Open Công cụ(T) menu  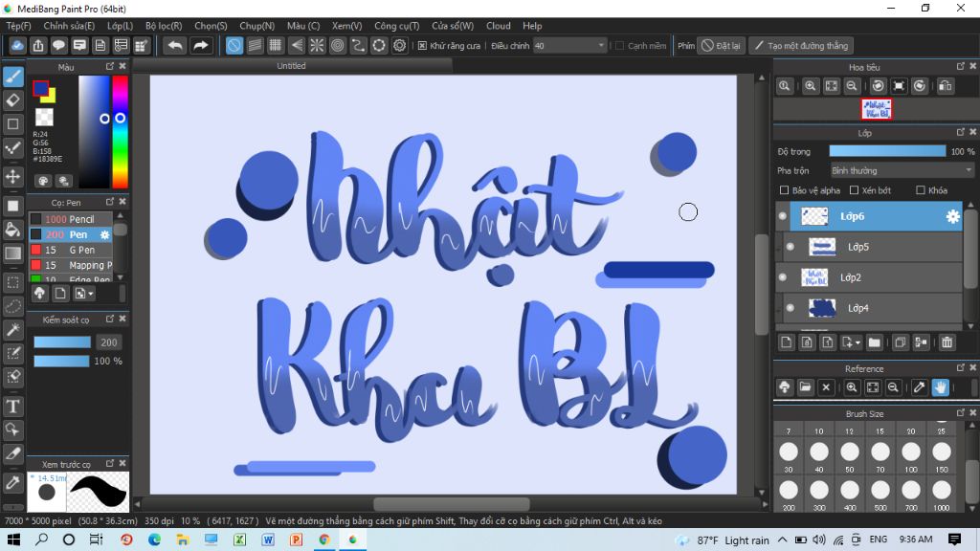click(x=397, y=26)
